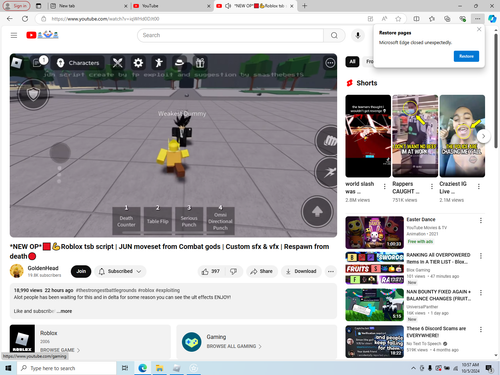The image size is (500, 375).
Task: Click the Share button
Action: (262, 271)
